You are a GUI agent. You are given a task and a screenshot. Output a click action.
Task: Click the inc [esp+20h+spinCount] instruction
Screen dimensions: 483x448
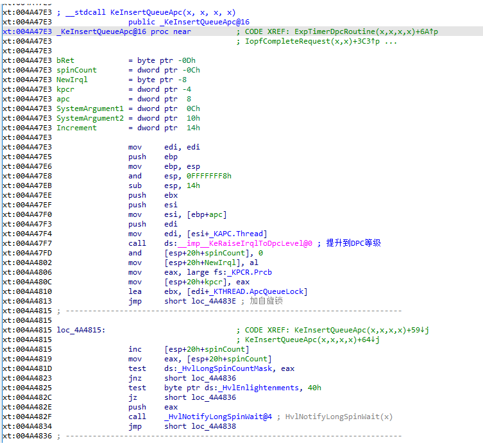(x=189, y=349)
